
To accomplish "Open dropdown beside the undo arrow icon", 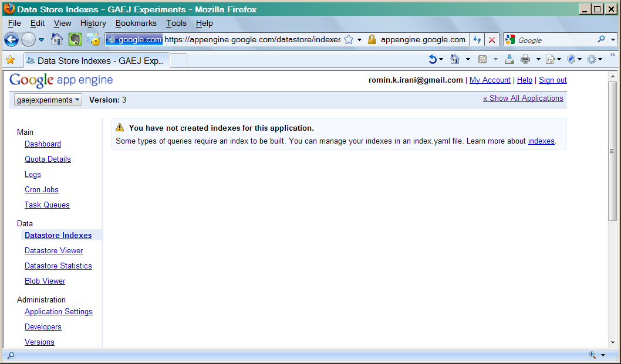I will point(441,59).
